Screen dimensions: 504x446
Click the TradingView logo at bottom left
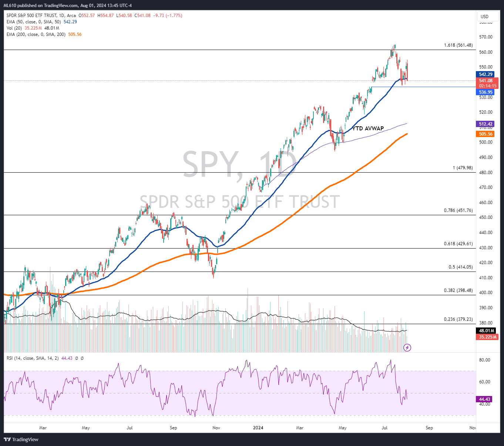pos(21,439)
